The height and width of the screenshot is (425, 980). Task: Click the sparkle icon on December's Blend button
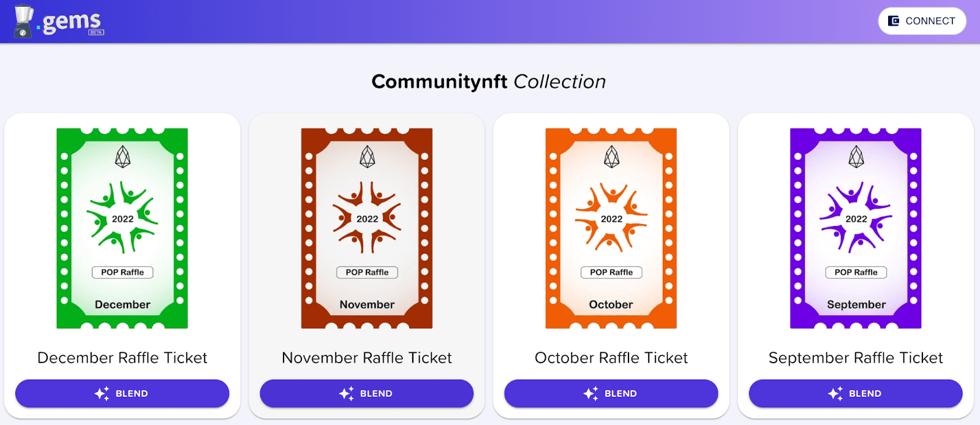102,393
